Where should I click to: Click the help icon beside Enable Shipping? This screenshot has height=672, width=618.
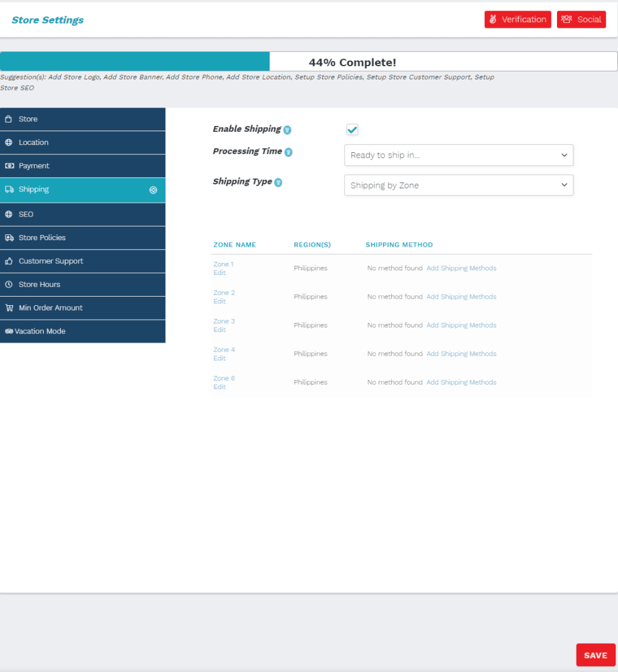(287, 130)
